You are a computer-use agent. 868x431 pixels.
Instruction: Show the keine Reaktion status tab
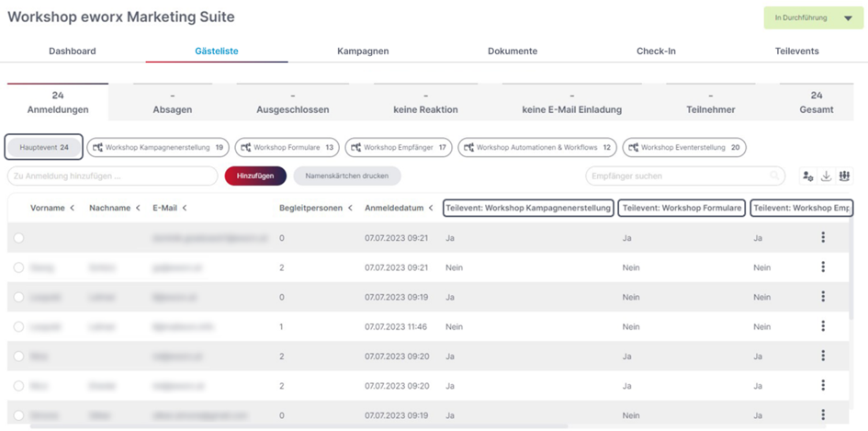[425, 103]
